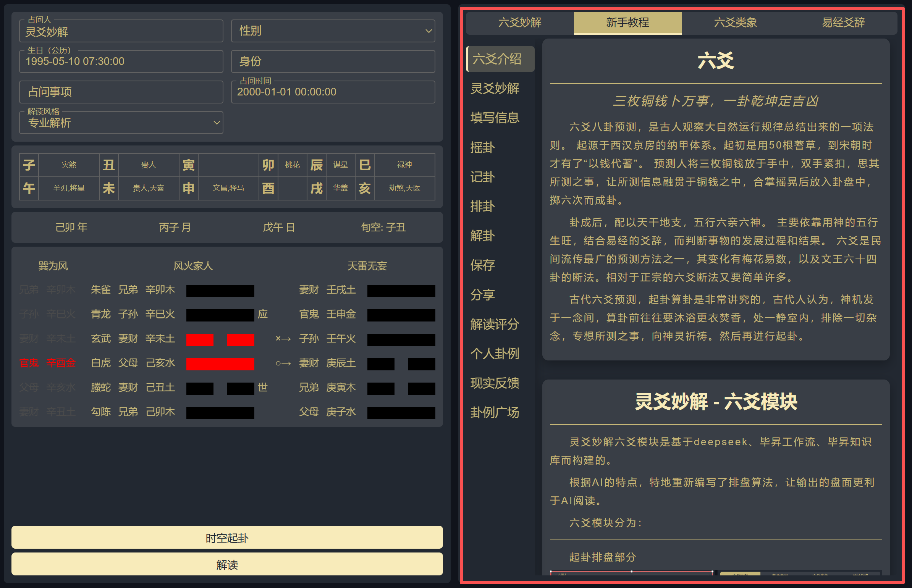Click the 时空起卦 button
The image size is (912, 588).
pos(227,538)
